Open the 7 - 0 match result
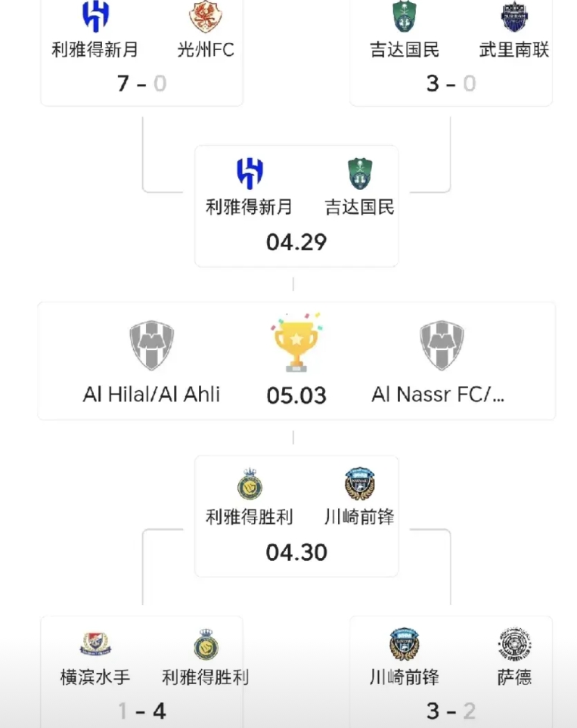 click(x=141, y=84)
